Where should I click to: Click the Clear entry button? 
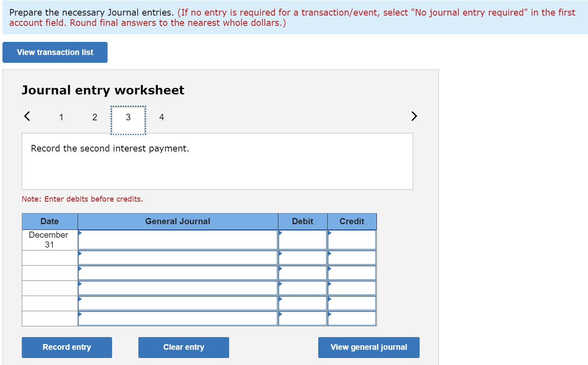pos(184,347)
